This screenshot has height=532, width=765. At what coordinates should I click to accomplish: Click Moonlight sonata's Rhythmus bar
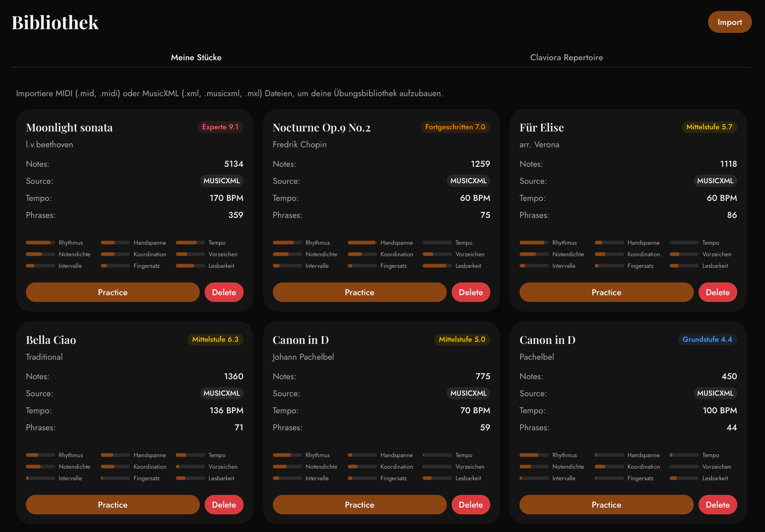(40, 242)
